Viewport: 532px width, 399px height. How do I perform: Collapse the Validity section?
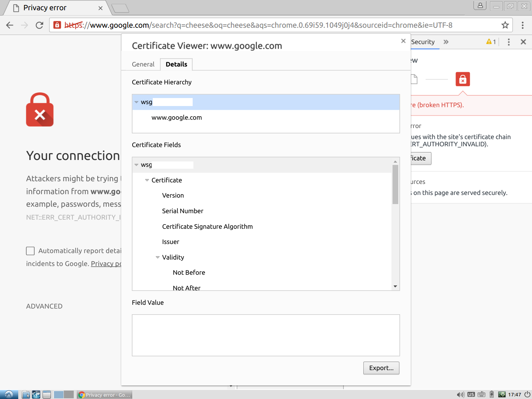pyautogui.click(x=158, y=257)
